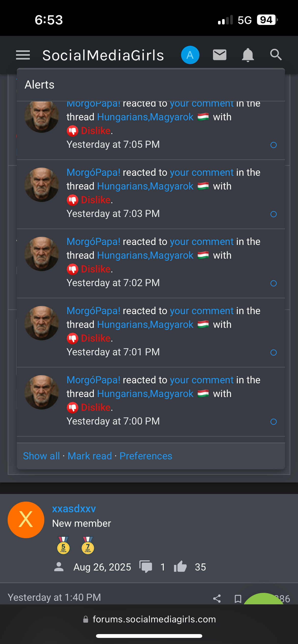Open alert 'Preferences' link
This screenshot has width=298, height=644.
tap(146, 456)
